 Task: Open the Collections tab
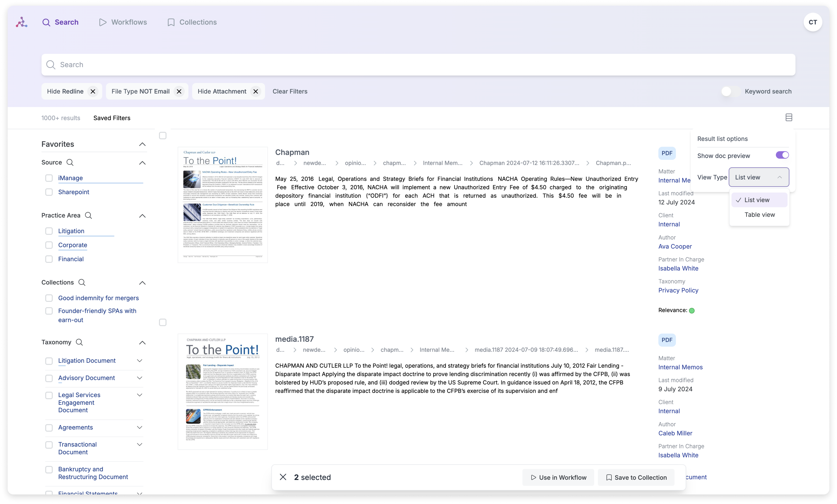point(192,22)
